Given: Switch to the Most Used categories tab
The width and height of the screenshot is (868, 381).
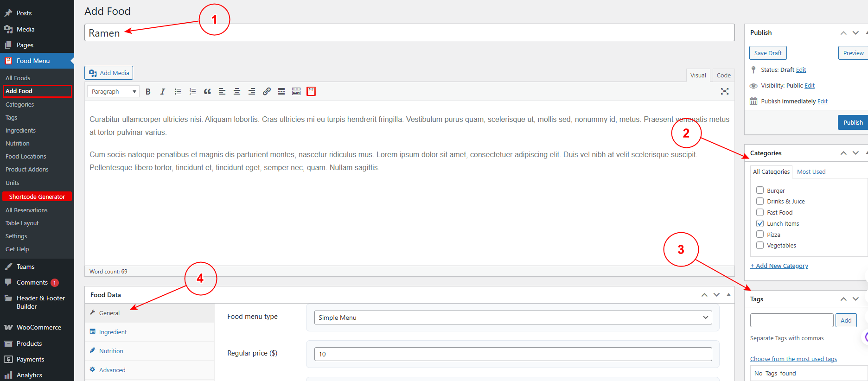Looking at the screenshot, I should point(811,171).
